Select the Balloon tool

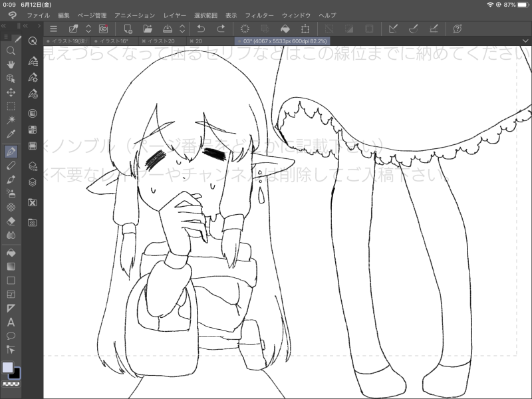[x=11, y=336]
